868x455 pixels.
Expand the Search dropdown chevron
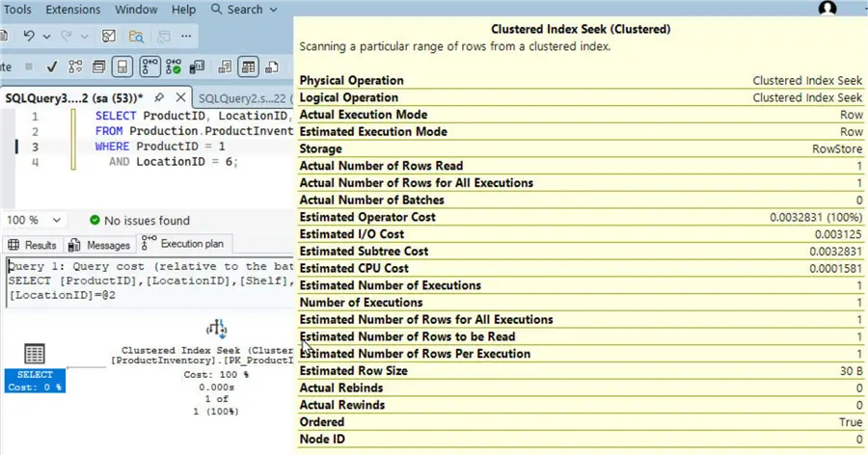pos(273,10)
